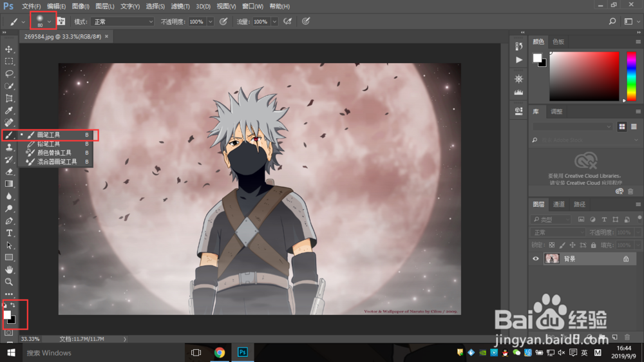Select the Gradient tool
644x362 pixels.
click(8, 184)
